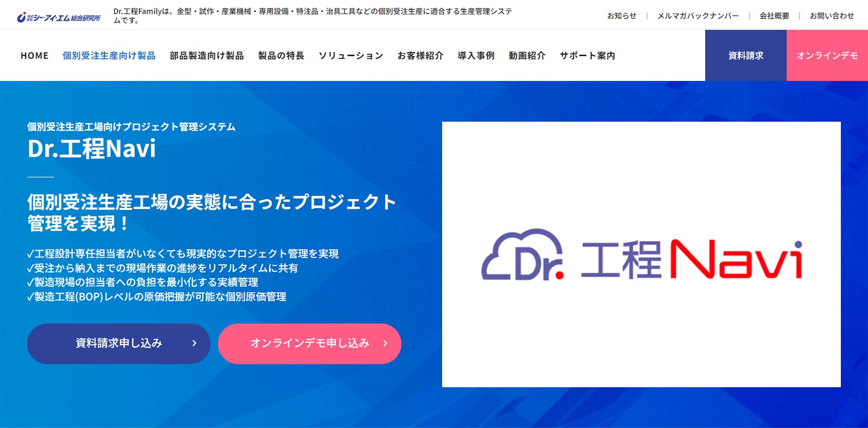Open the HOME menu item
Viewport: 868px width, 428px height.
click(35, 55)
